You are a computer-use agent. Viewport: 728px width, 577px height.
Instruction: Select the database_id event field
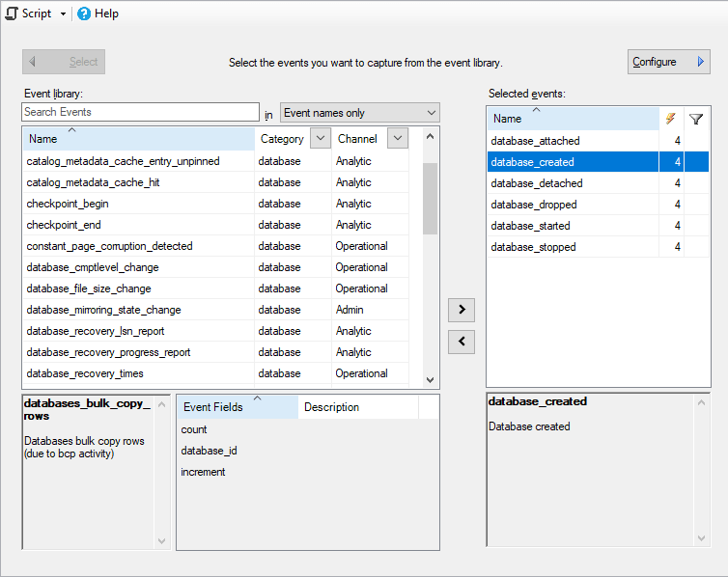point(209,451)
